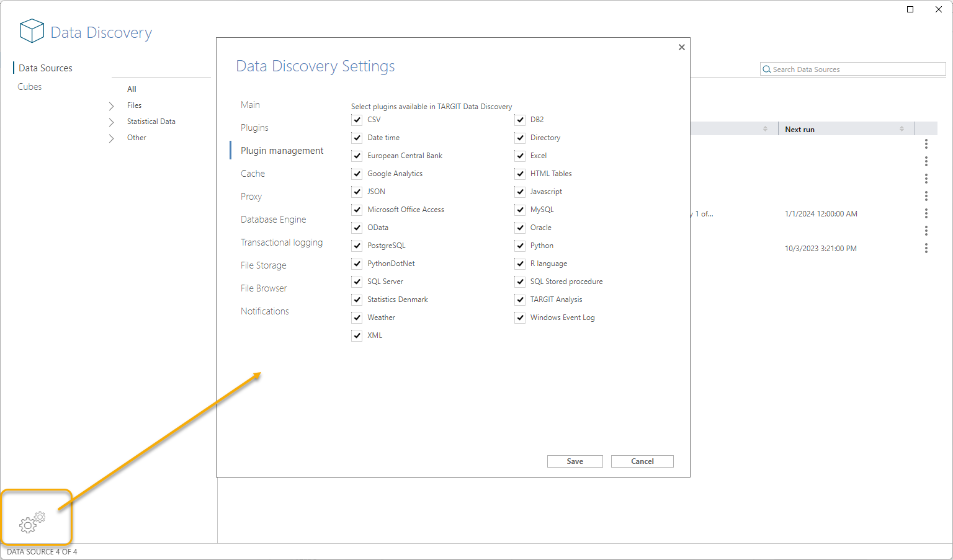The height and width of the screenshot is (560, 953).
Task: Toggle PythonDotNet plugin checkbox
Action: coord(357,264)
